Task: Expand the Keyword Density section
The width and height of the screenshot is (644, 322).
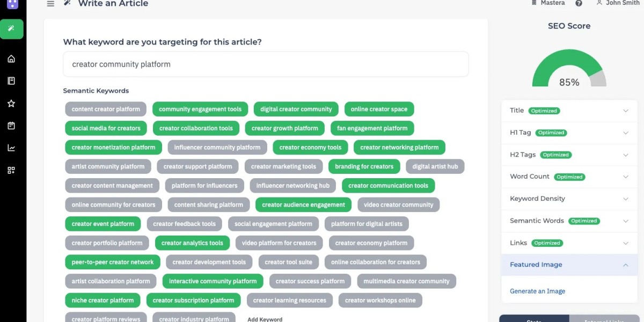Action: pos(569,199)
